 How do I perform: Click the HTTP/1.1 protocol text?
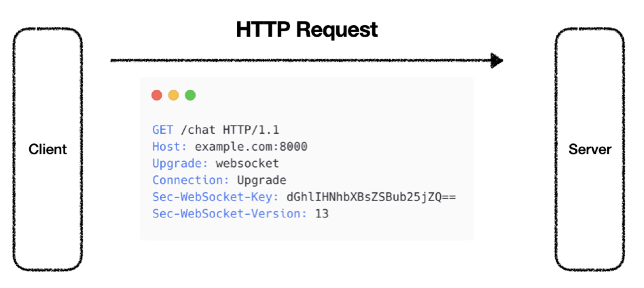coord(251,130)
